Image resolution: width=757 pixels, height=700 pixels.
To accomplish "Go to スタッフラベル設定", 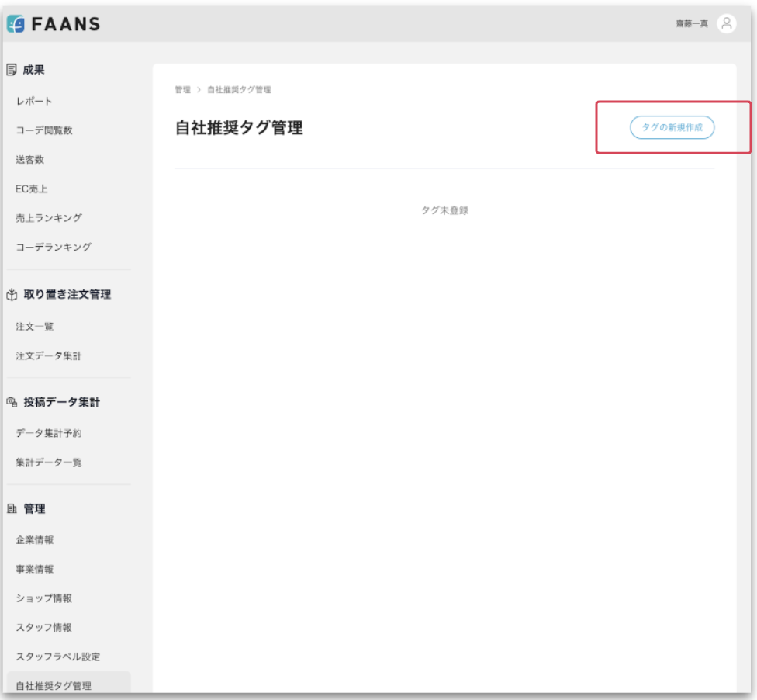I will pyautogui.click(x=58, y=657).
